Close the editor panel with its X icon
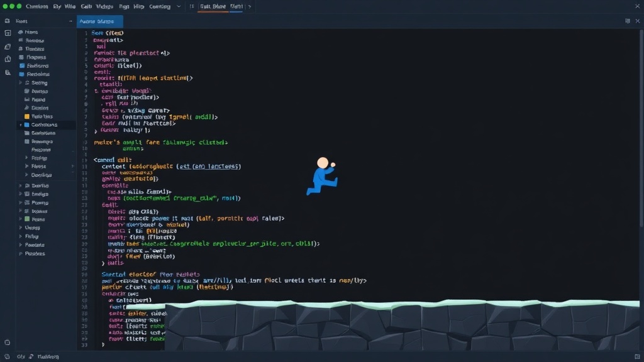This screenshot has height=362, width=644. tap(638, 21)
